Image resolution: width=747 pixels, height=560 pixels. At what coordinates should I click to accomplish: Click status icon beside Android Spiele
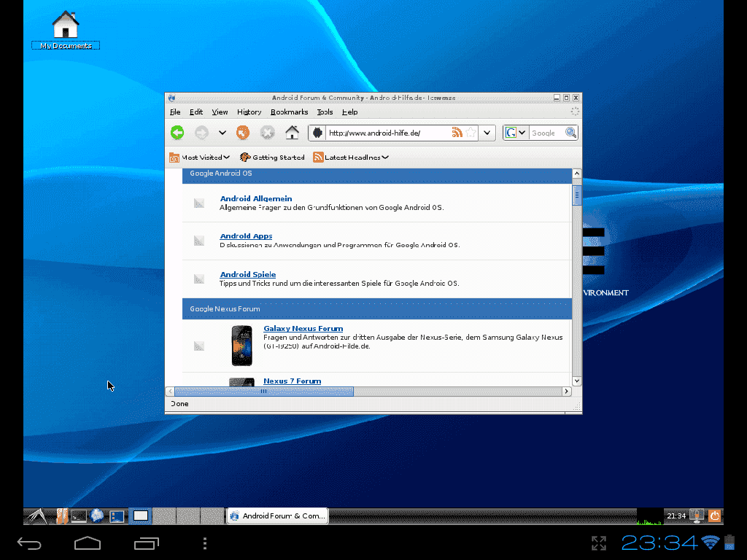tap(199, 279)
